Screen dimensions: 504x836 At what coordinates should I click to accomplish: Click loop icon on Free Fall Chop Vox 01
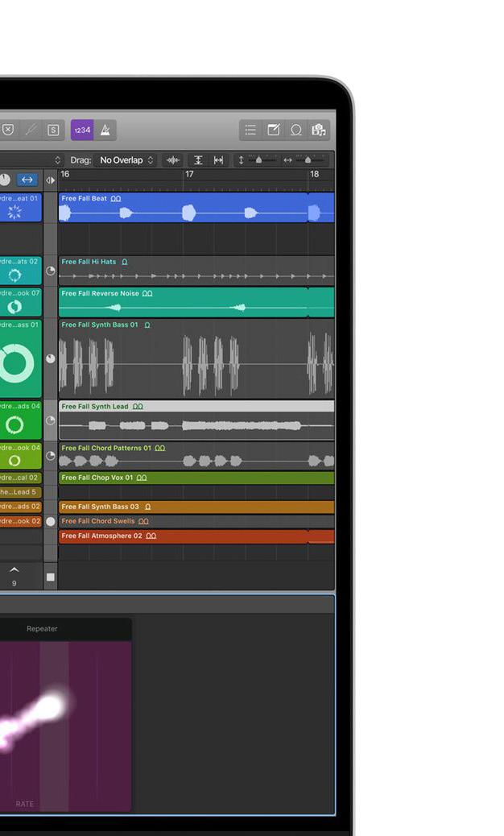(142, 478)
